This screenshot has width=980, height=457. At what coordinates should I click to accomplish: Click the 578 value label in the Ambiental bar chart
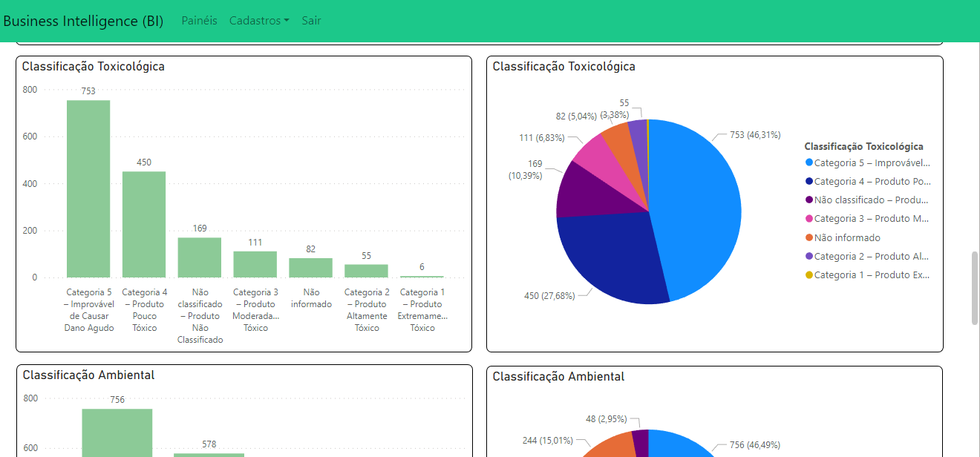[x=209, y=444]
